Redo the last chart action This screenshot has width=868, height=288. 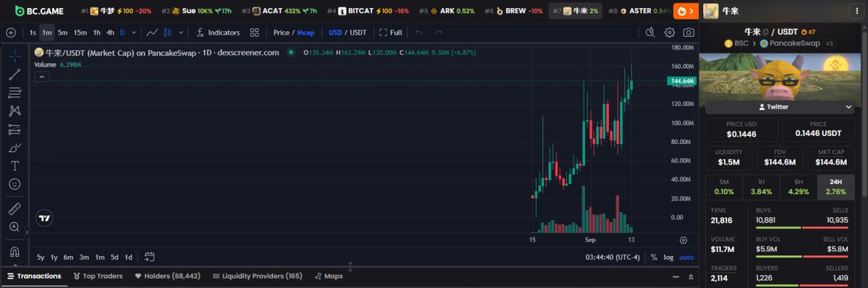(438, 33)
